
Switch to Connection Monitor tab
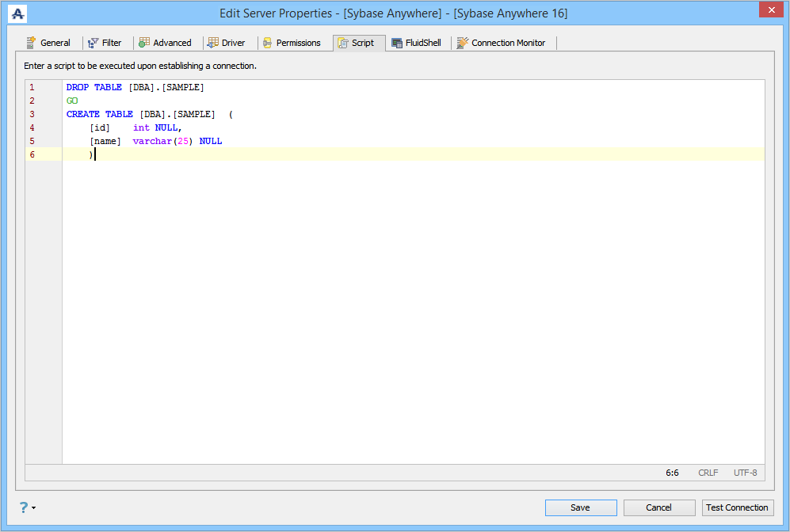(x=502, y=43)
